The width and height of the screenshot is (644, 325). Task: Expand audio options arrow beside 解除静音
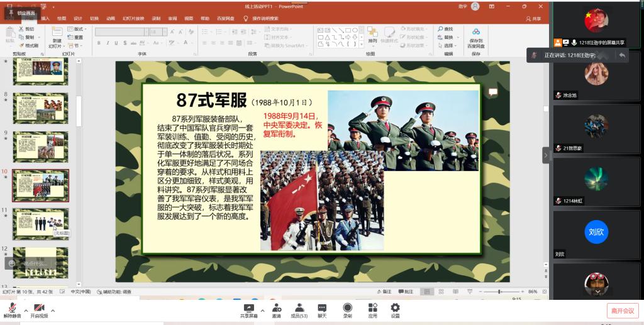click(x=26, y=310)
